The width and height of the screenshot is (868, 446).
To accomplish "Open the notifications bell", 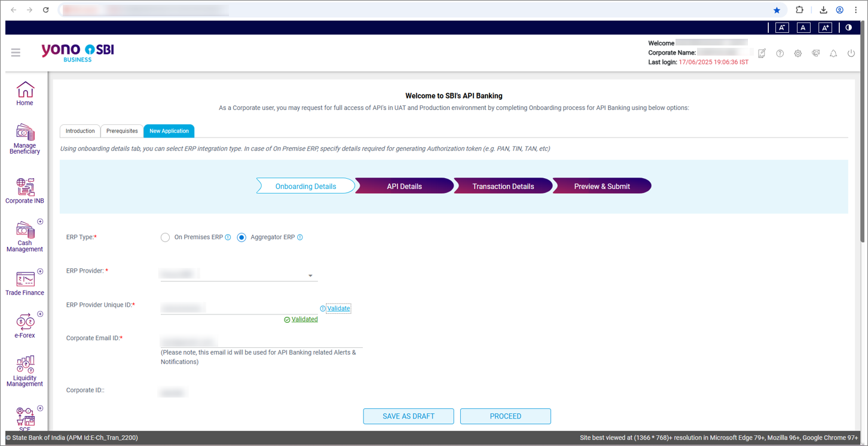I will (833, 53).
